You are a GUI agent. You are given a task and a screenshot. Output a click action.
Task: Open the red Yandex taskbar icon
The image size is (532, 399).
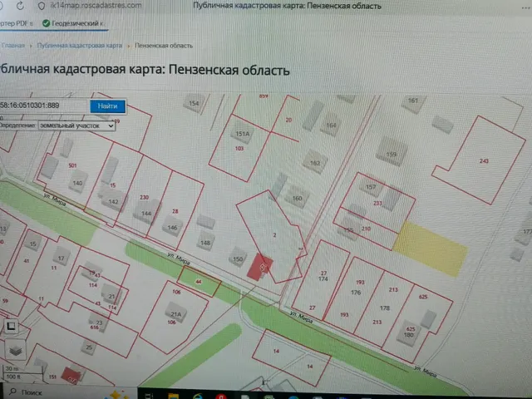(221, 397)
